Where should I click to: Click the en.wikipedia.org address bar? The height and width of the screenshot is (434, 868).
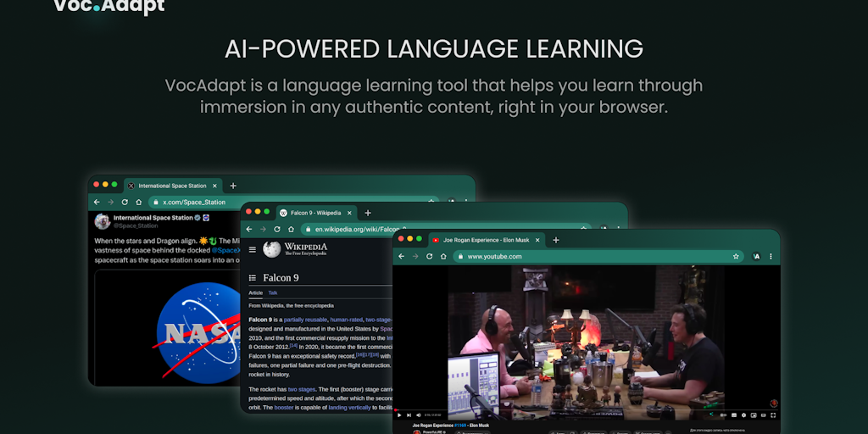[446, 229]
